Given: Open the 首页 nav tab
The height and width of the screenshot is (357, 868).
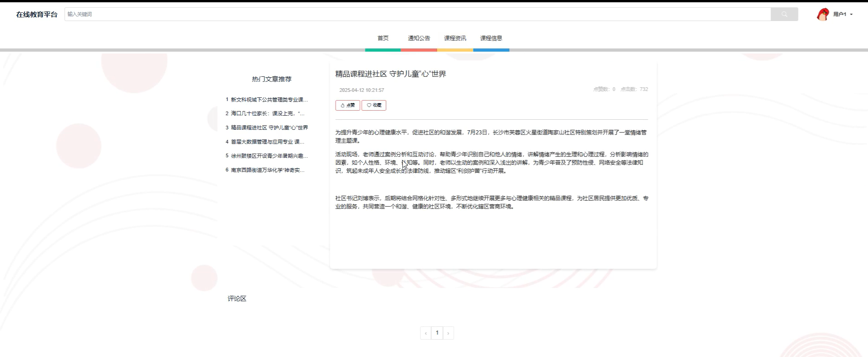Looking at the screenshot, I should (383, 38).
